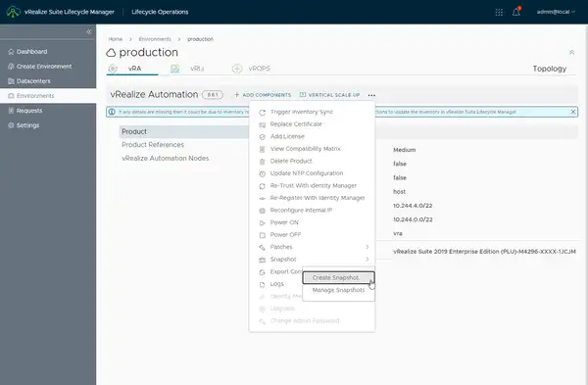588x385 pixels.
Task: Click the Power ON play icon
Action: (x=262, y=223)
